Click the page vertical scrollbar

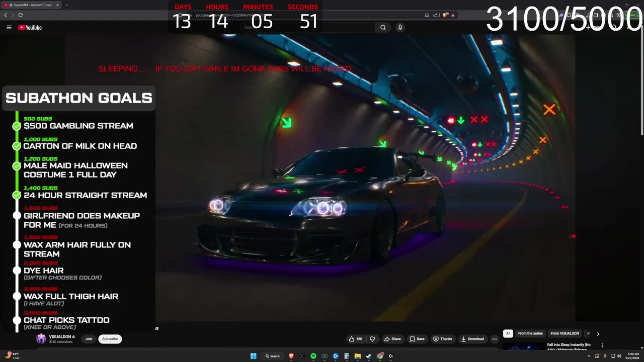point(641,80)
